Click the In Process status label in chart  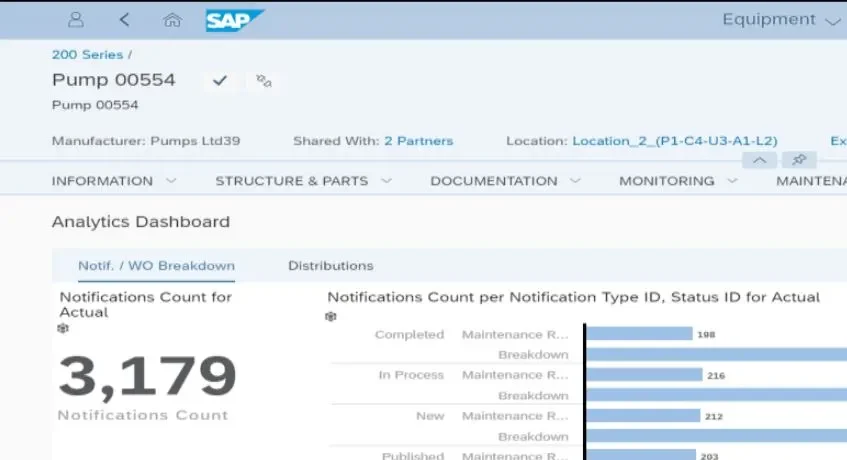(411, 375)
